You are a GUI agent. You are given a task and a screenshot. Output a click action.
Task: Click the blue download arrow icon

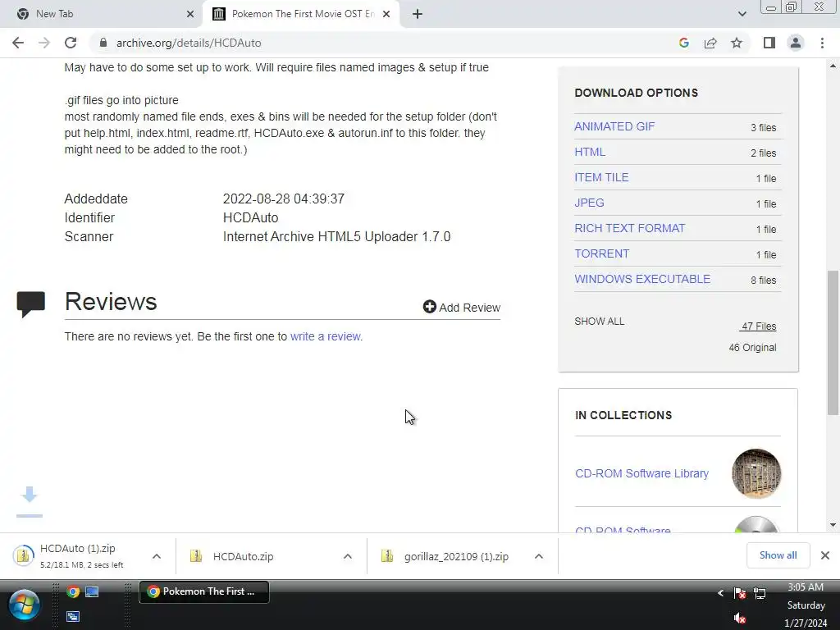tap(30, 502)
